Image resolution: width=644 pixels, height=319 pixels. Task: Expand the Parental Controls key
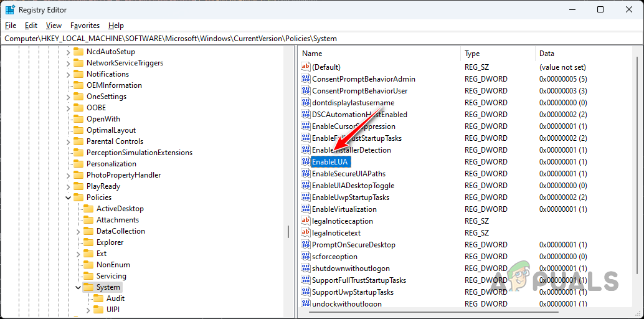pyautogui.click(x=68, y=142)
